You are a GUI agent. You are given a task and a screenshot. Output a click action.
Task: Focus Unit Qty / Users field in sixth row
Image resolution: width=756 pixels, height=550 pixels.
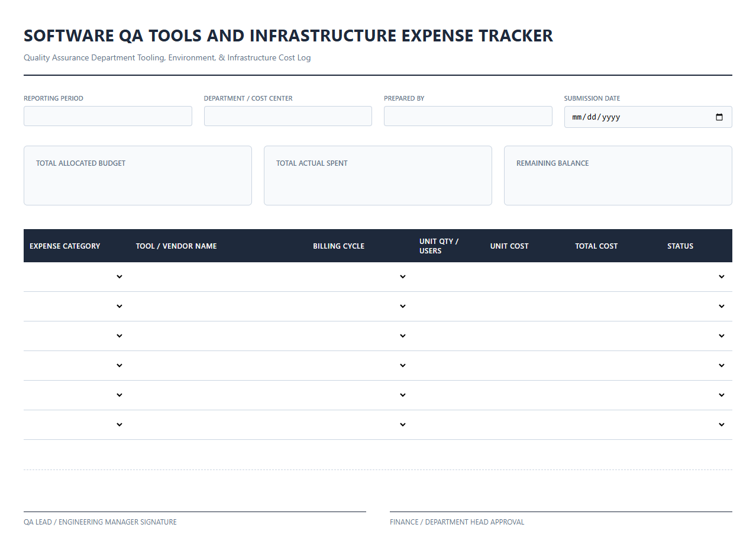pos(449,424)
